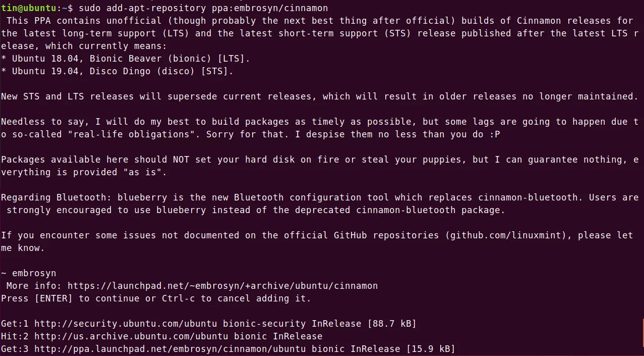The height and width of the screenshot is (356, 644).
Task: Select the Ubuntu 18.04 Bionic Beaver line
Action: tap(126, 59)
